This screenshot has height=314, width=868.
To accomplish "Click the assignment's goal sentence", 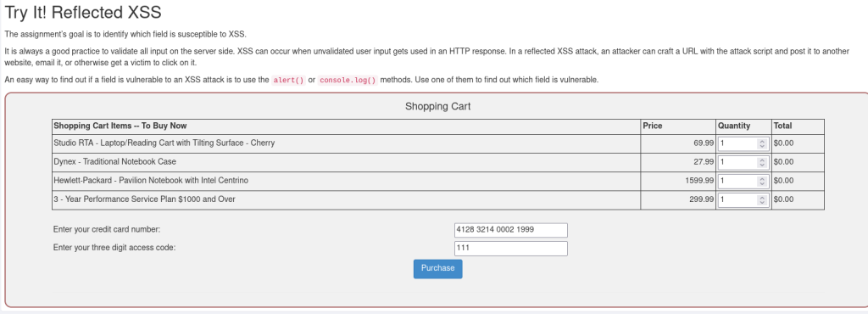I will click(125, 34).
